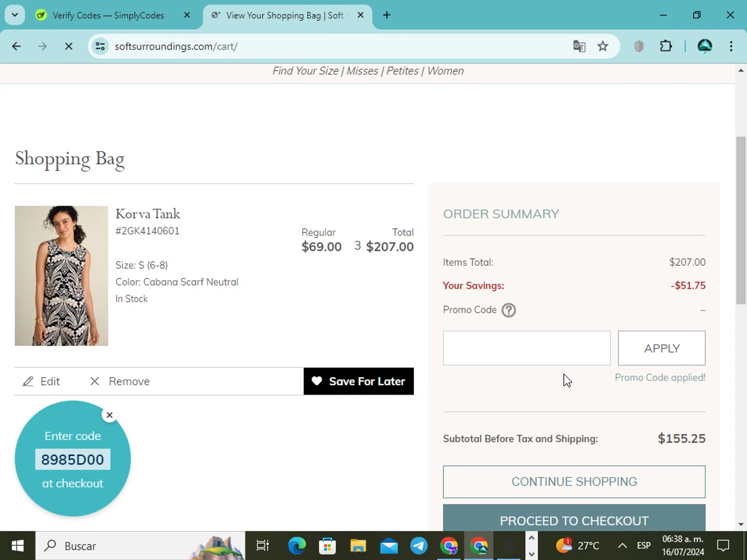
Task: Close the View Your Shopping Bag tab
Action: 361,15
